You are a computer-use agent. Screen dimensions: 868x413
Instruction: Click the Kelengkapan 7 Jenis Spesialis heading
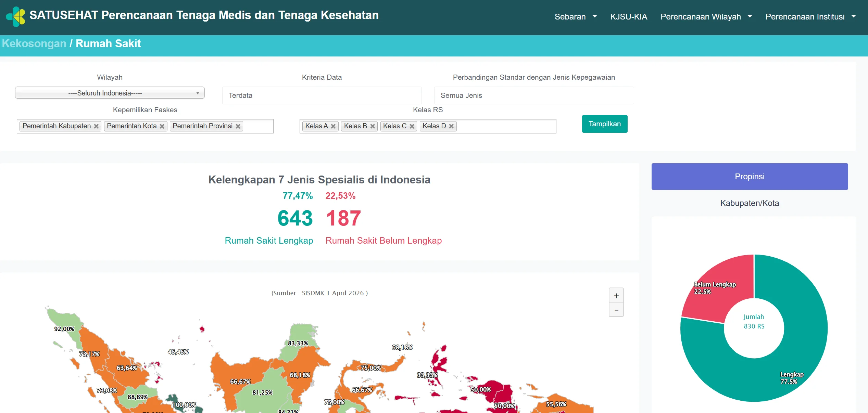coord(319,180)
